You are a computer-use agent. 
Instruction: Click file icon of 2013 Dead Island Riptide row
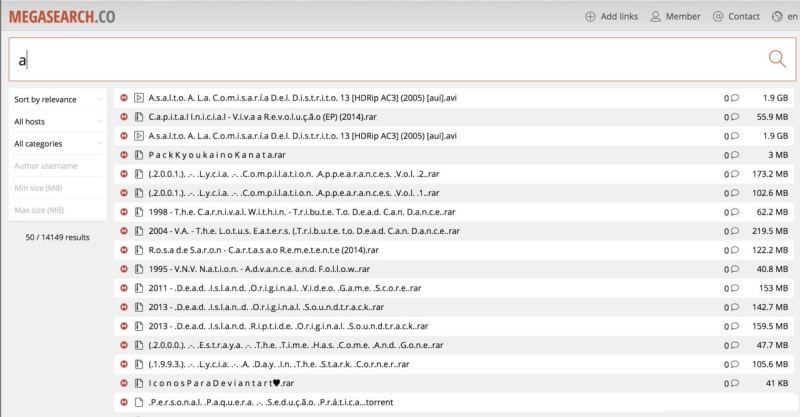point(139,326)
